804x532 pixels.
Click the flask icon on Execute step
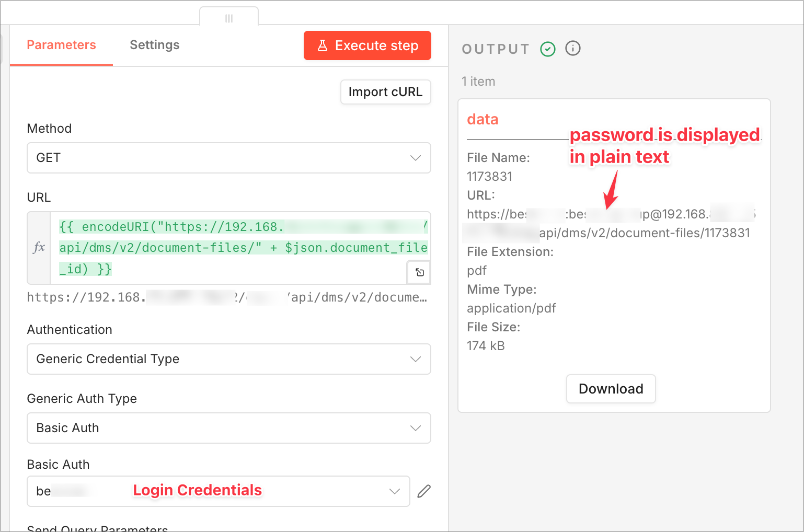[323, 46]
